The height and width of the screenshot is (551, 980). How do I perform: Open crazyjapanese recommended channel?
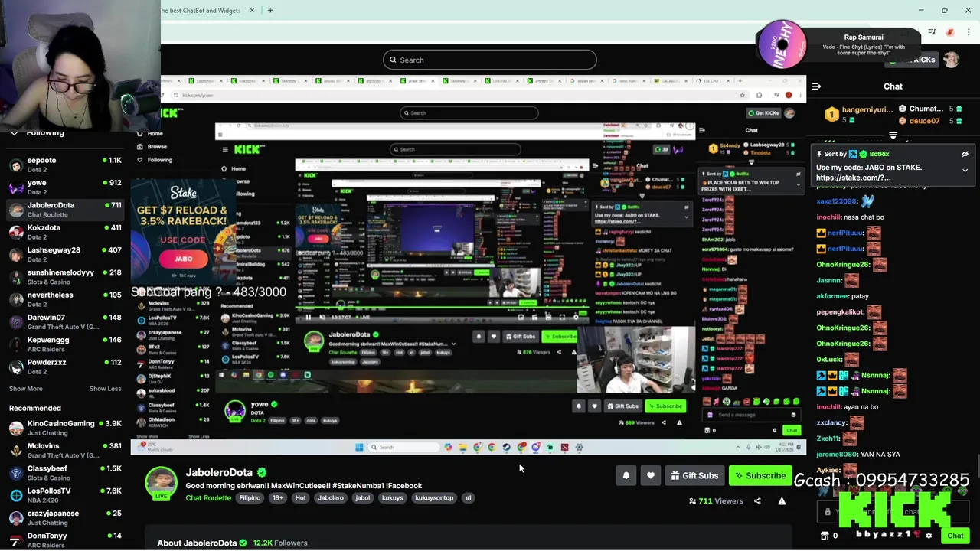coord(65,517)
